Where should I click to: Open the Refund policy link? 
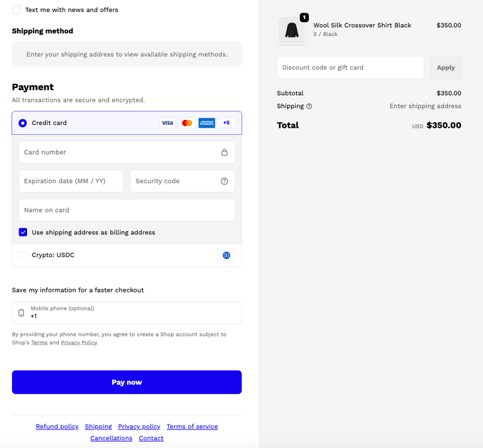57,427
